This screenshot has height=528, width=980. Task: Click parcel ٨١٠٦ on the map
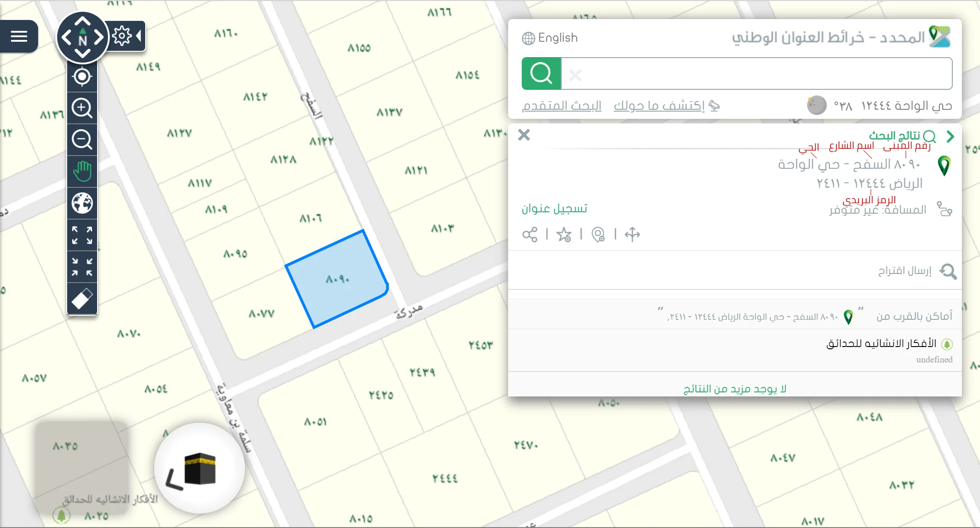coord(310,218)
